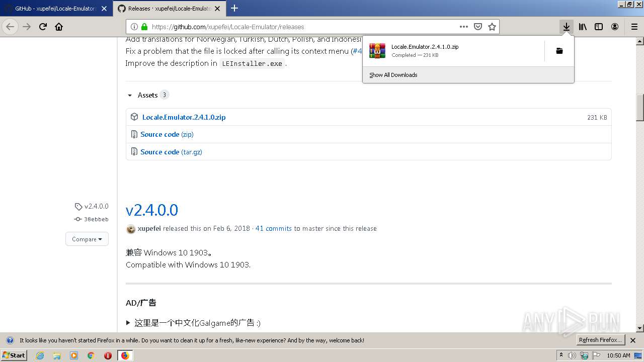Open the Compare dropdown
The width and height of the screenshot is (644, 362).
tap(87, 239)
